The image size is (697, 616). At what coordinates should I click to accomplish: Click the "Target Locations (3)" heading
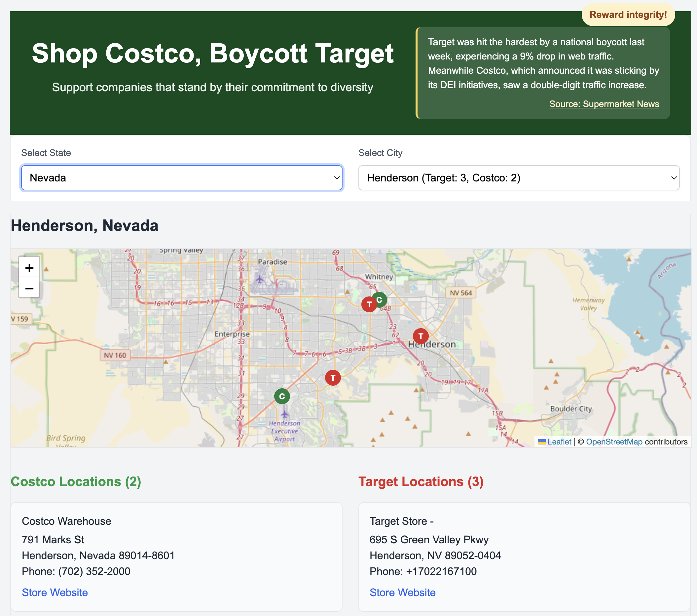[x=421, y=481]
